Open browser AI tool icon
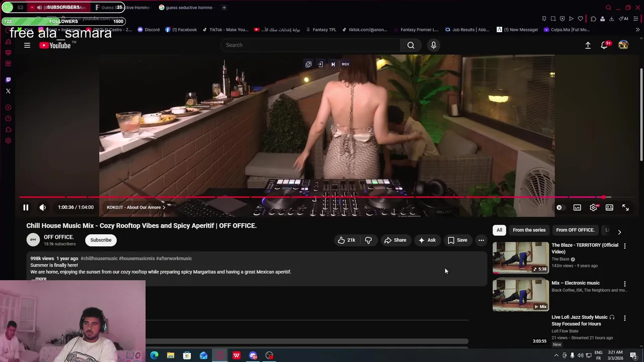This screenshot has height=362, width=644. [x=623, y=19]
